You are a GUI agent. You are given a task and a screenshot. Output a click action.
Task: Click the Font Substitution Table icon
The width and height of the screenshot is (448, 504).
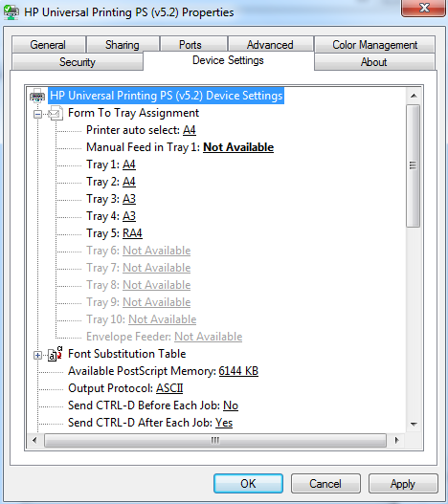click(x=56, y=354)
